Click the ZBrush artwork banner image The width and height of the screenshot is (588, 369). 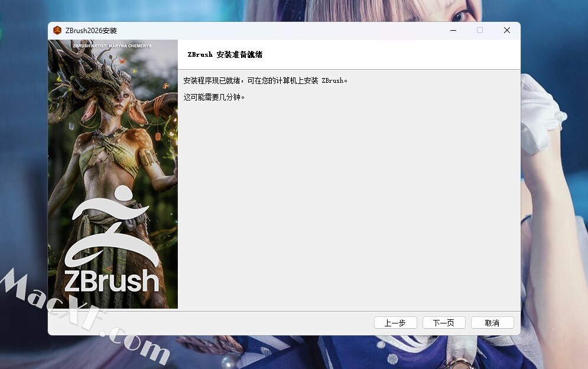pyautogui.click(x=113, y=174)
